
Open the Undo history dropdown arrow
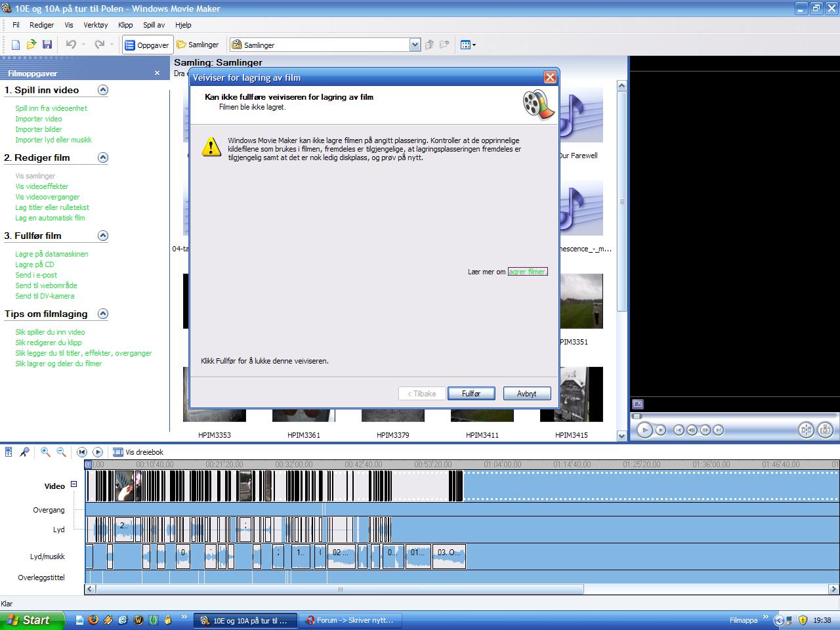coord(83,45)
